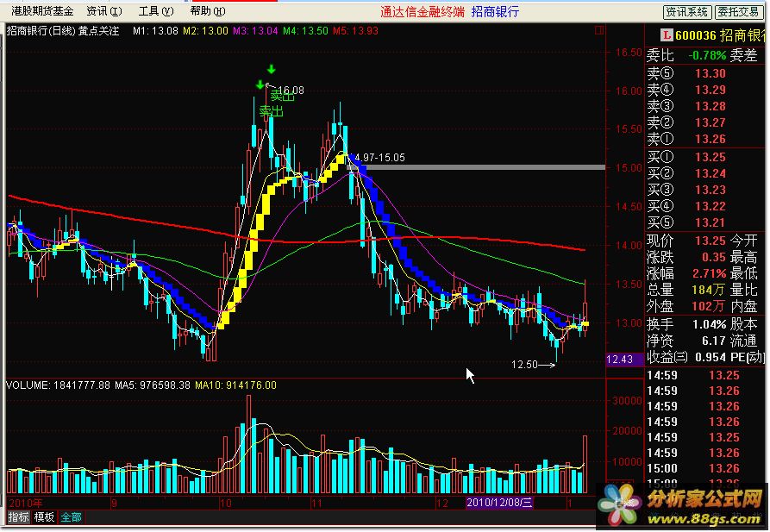
Task: Switch to the 模板 tab
Action: (x=44, y=516)
